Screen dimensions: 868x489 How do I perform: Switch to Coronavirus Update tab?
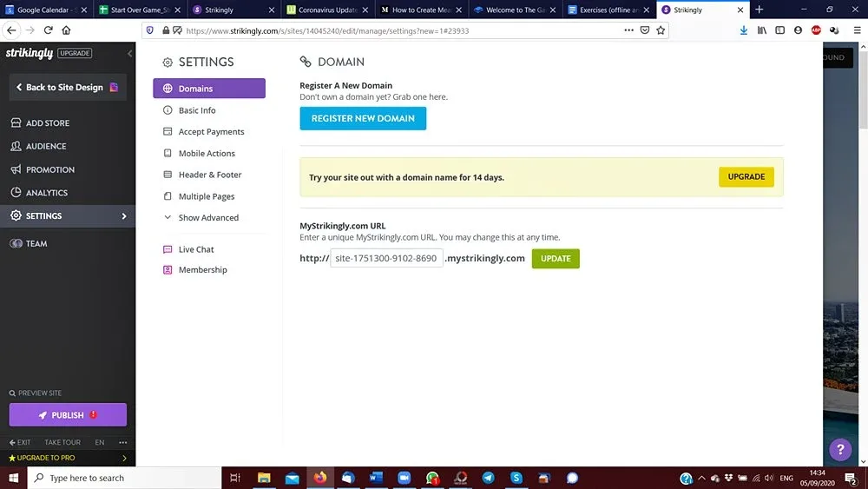[x=328, y=10]
